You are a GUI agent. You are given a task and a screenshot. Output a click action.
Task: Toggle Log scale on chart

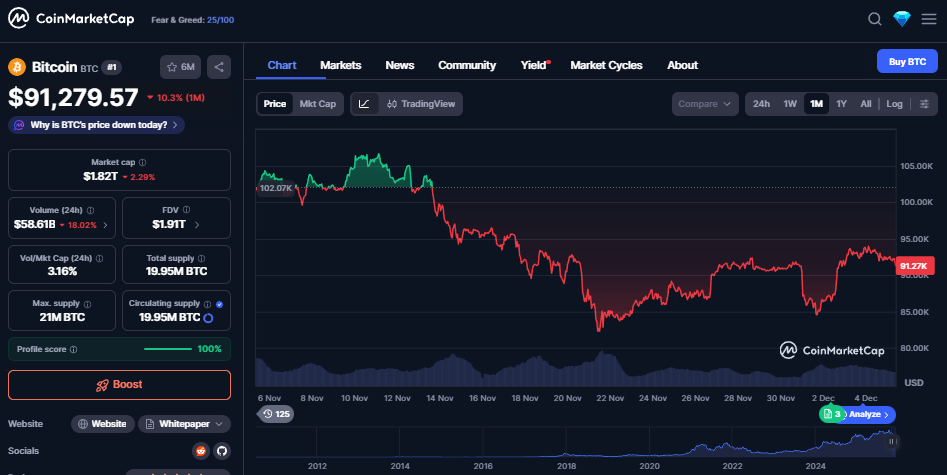[x=894, y=104]
